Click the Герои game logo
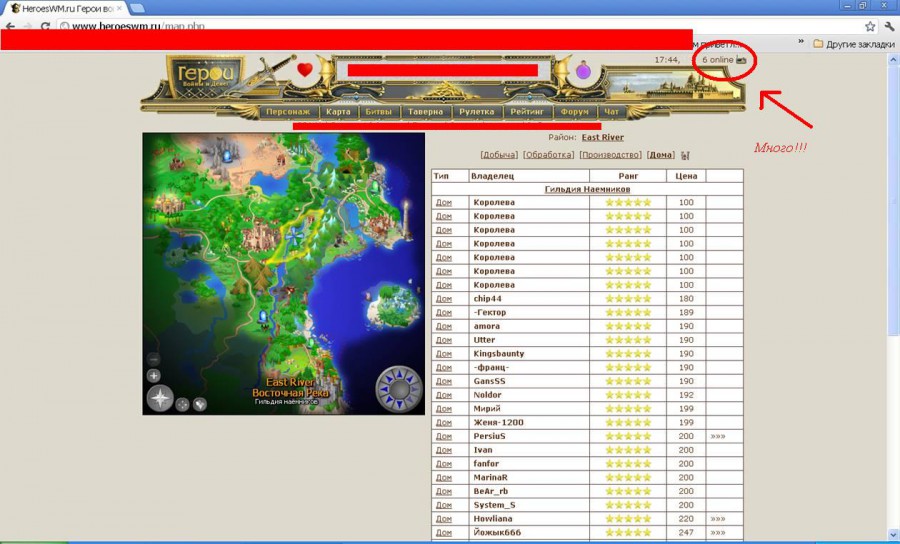This screenshot has height=544, width=900. coord(201,76)
